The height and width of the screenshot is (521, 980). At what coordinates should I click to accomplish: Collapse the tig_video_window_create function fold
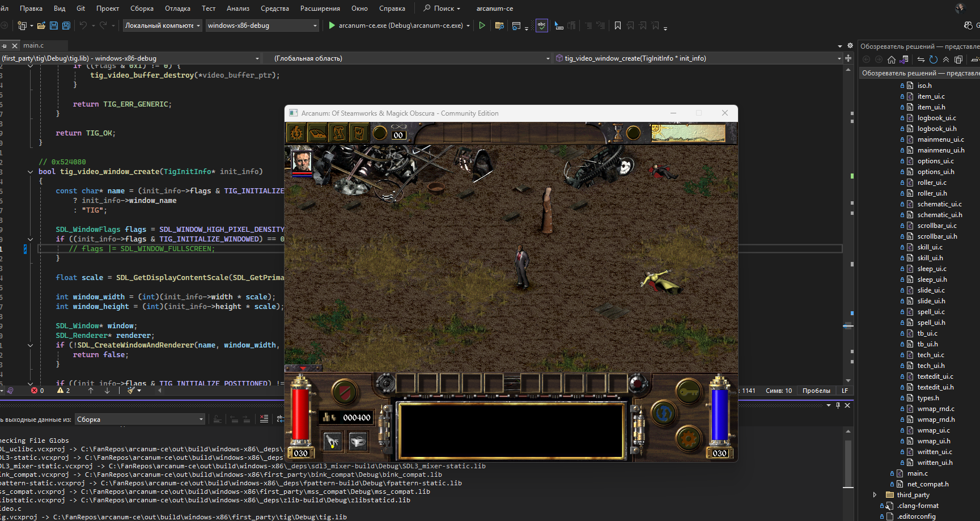click(x=30, y=172)
